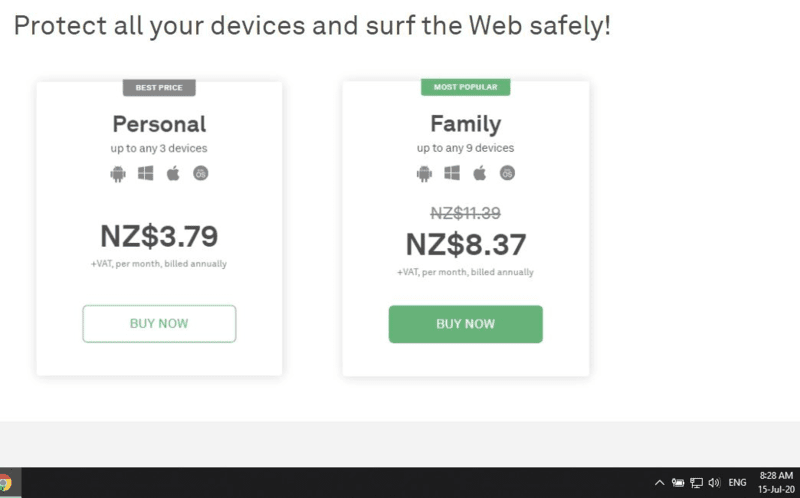Viewport: 800px width, 498px height.
Task: Open the network tray icon
Action: 696,483
